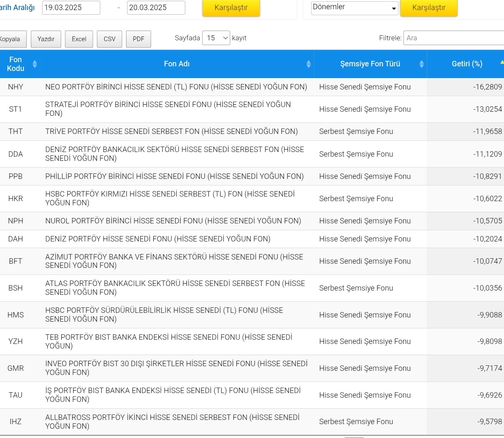Click Karşılaştır button next to Dönemler
504x438 pixels.
(429, 8)
